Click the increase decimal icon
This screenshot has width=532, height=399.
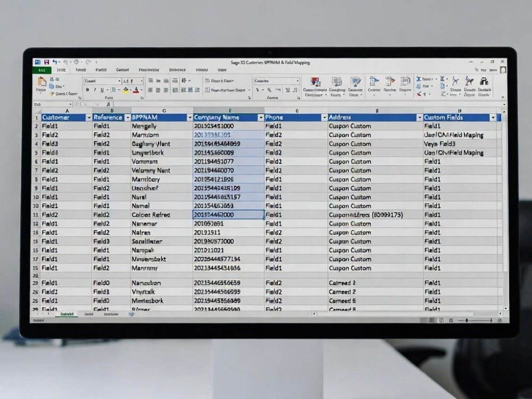click(288, 90)
